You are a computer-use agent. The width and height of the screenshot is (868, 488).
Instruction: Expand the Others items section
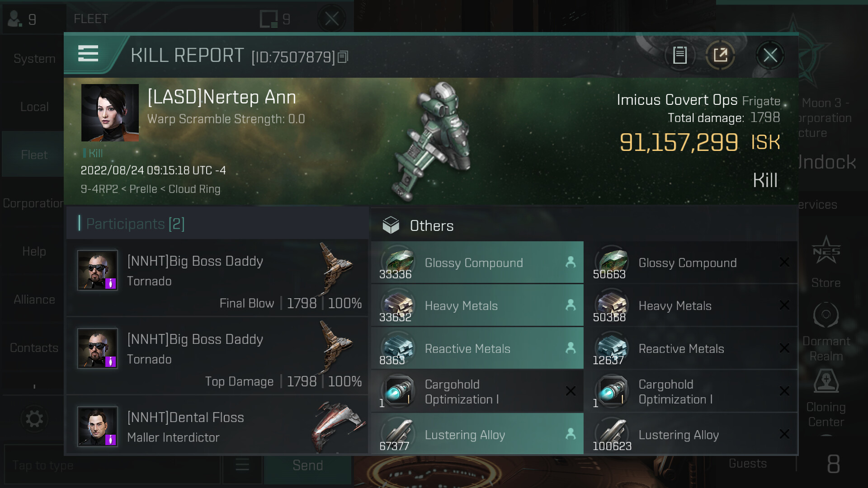[431, 226]
